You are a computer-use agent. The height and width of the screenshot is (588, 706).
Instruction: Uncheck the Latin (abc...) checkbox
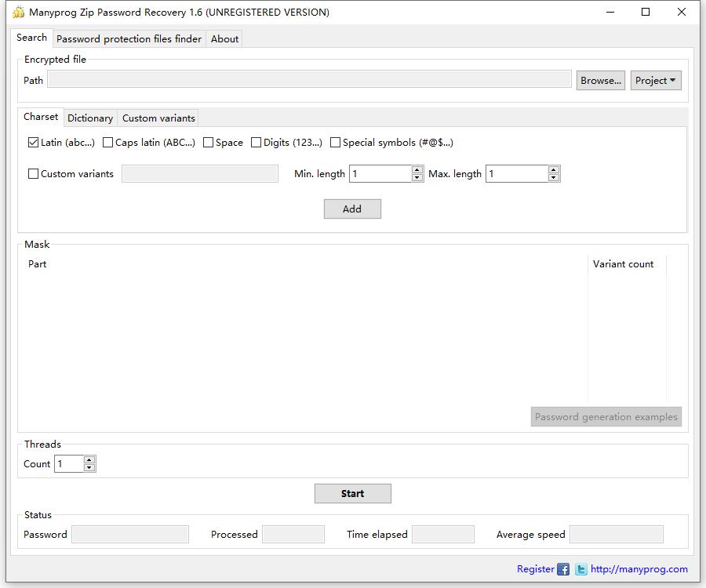pos(33,143)
